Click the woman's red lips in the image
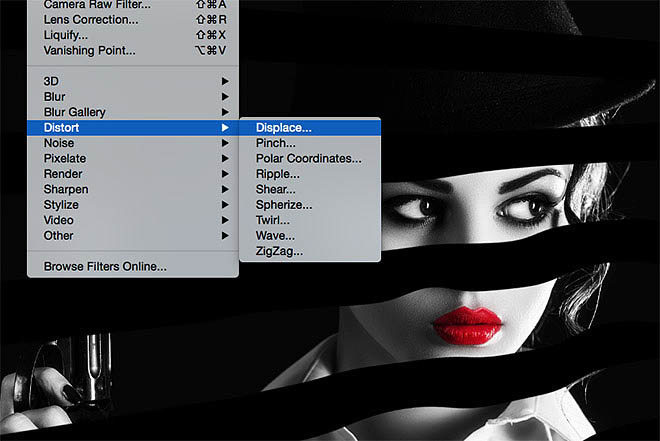The height and width of the screenshot is (441, 660). (x=468, y=325)
